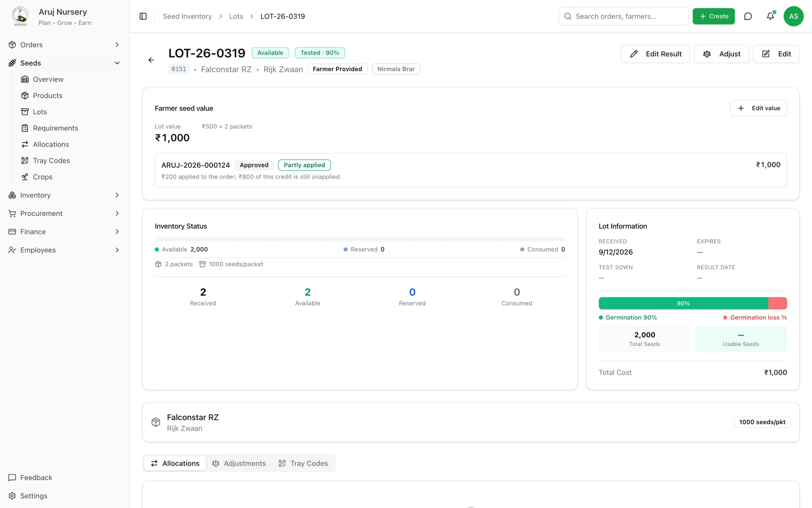Open the chat messages icon

pos(748,16)
